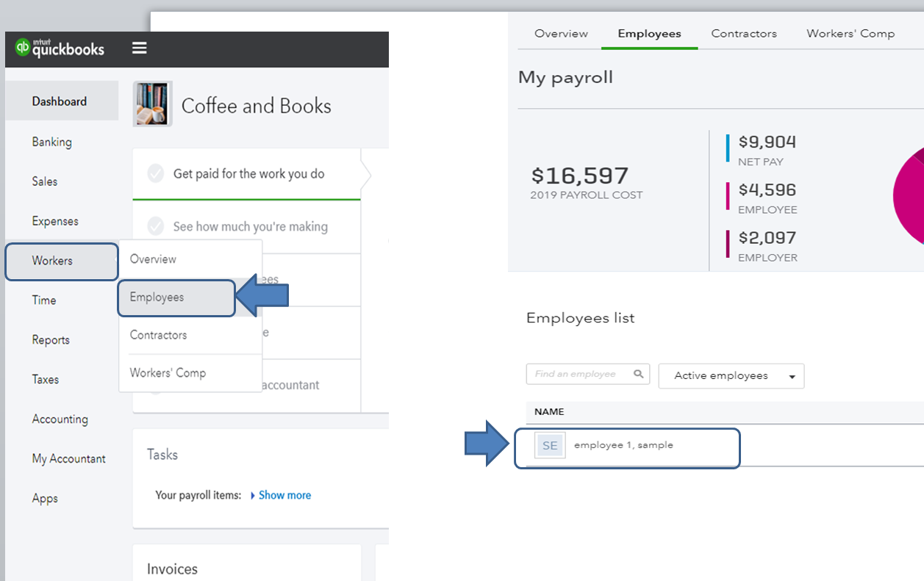Switch to the Overview tab in payroll
This screenshot has height=581, width=924.
[x=561, y=34]
